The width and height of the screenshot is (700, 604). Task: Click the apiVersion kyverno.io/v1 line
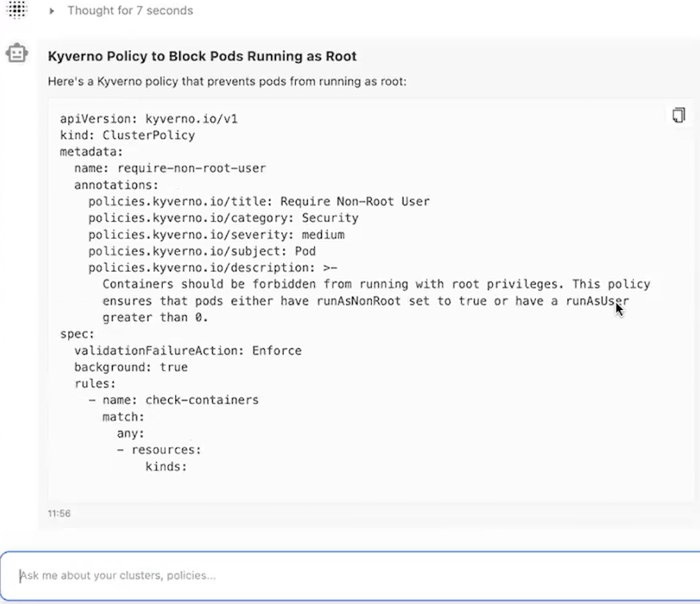click(x=149, y=119)
